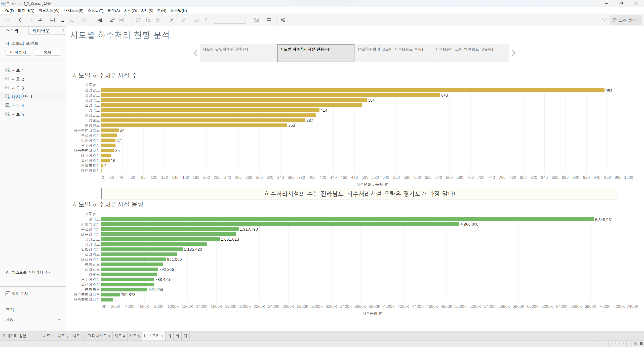Click the new dashboard icon in bottom tab bar
This screenshot has width=644, height=347.
click(x=178, y=336)
